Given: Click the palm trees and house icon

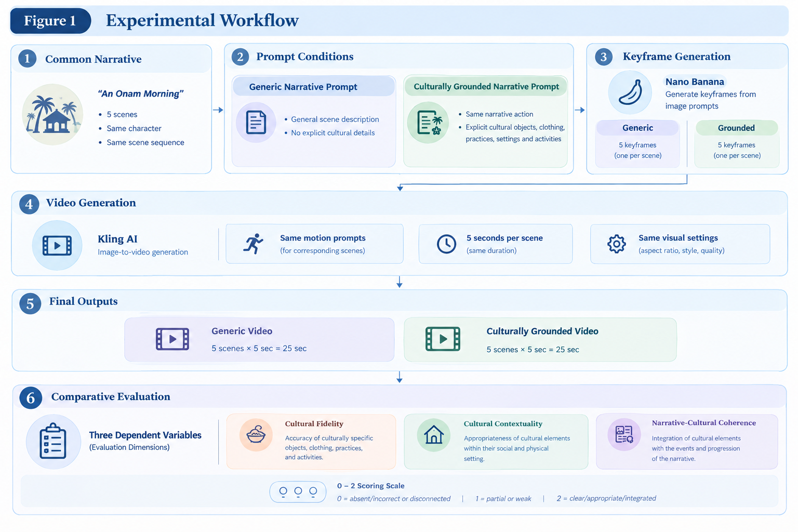Looking at the screenshot, I should (x=52, y=114).
